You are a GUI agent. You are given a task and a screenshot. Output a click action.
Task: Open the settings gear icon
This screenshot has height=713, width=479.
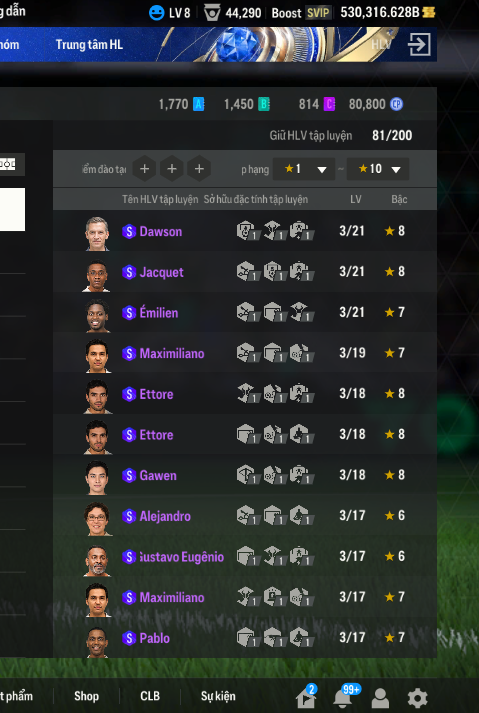coord(417,698)
